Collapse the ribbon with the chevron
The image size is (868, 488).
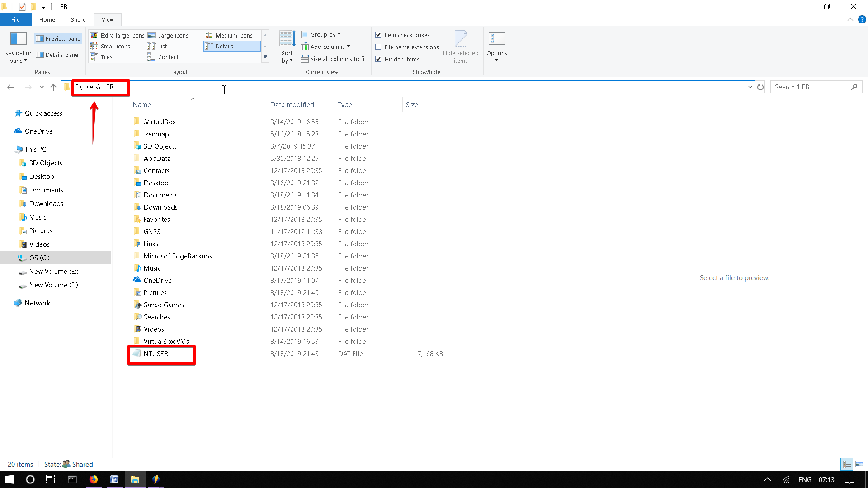850,19
